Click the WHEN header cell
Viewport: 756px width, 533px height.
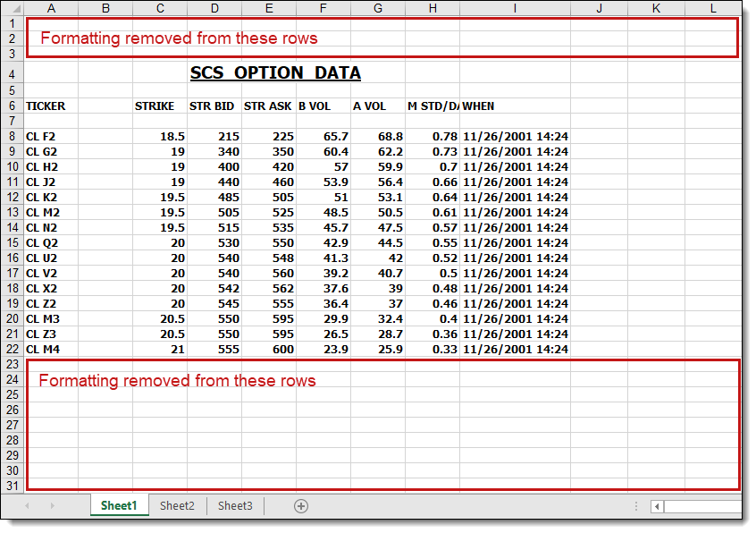click(515, 106)
